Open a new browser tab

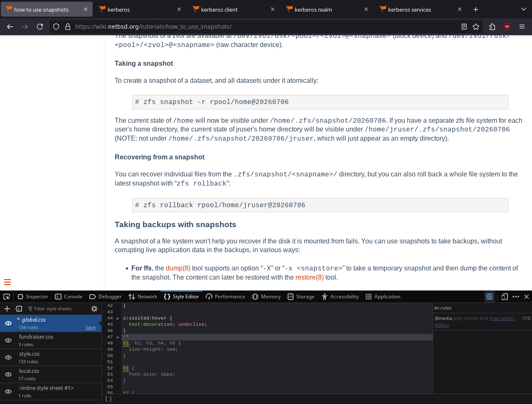pos(476,9)
